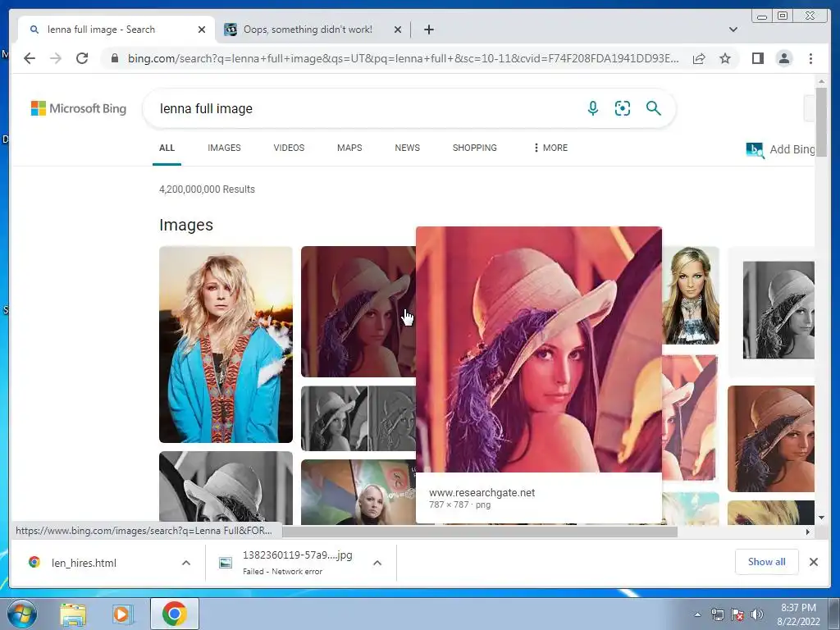Screen dimensions: 840x630
Task: Open a new browser tab
Action: point(428,30)
